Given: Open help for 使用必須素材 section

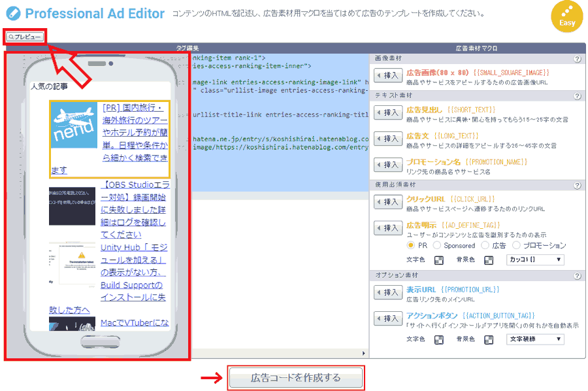Looking at the screenshot, I should [577, 186].
